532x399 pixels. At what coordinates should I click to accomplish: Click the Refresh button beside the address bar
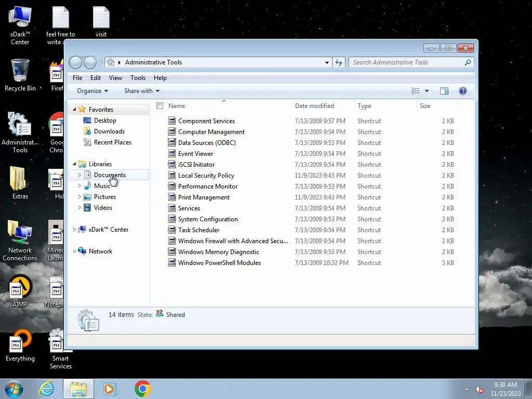tap(339, 62)
